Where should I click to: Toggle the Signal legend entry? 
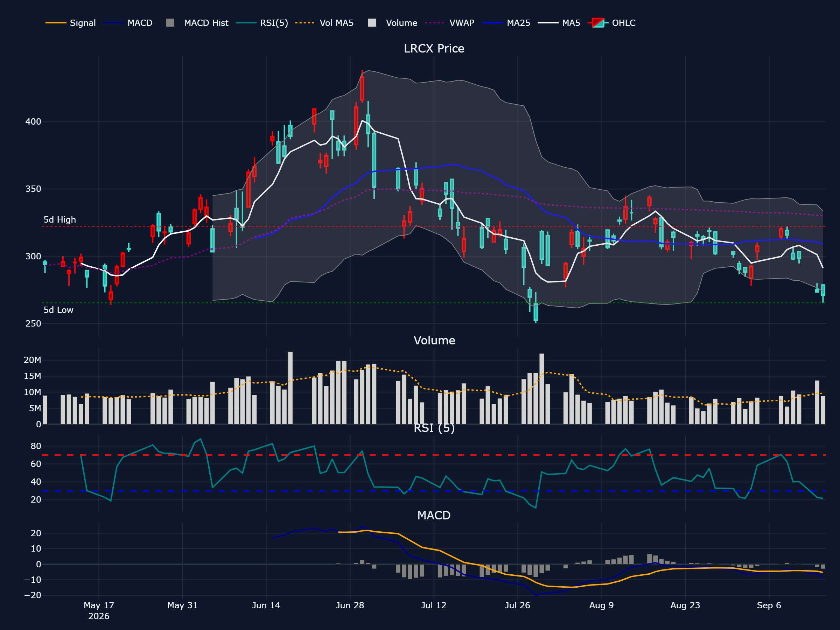[71, 23]
